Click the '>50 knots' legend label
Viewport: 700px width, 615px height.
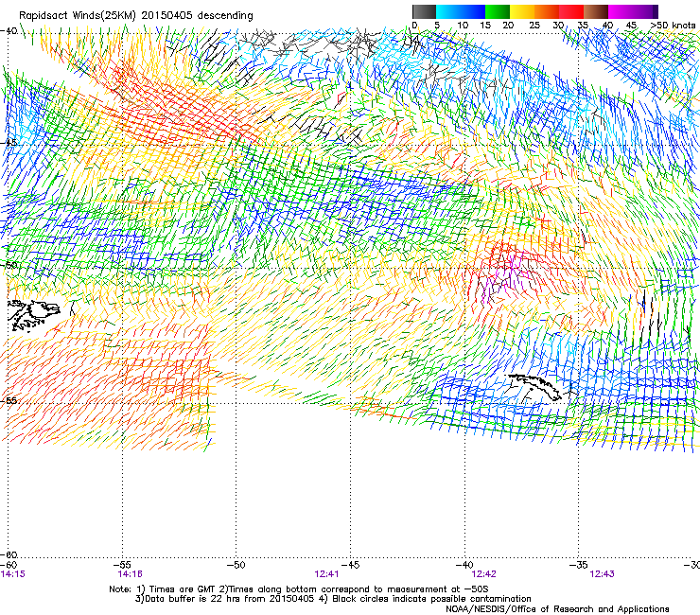tap(674, 26)
